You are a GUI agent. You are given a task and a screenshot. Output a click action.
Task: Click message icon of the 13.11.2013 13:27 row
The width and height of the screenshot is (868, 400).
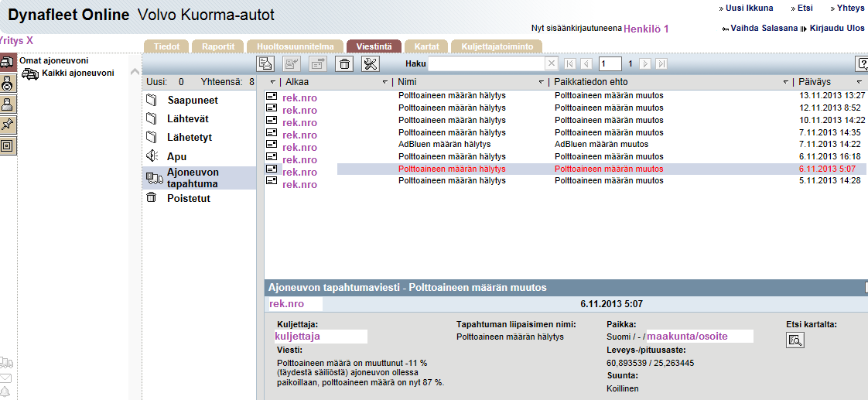tap(272, 96)
